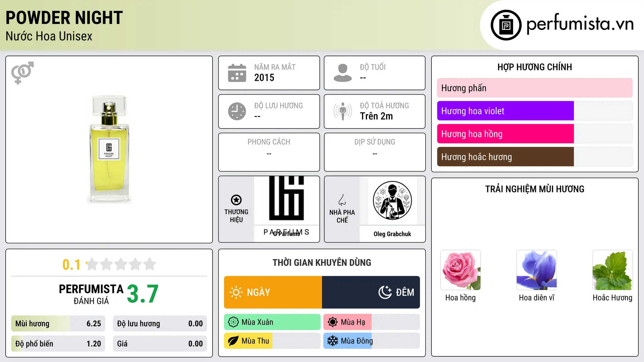Click the THƯƠNG HIỆU label

tap(236, 216)
